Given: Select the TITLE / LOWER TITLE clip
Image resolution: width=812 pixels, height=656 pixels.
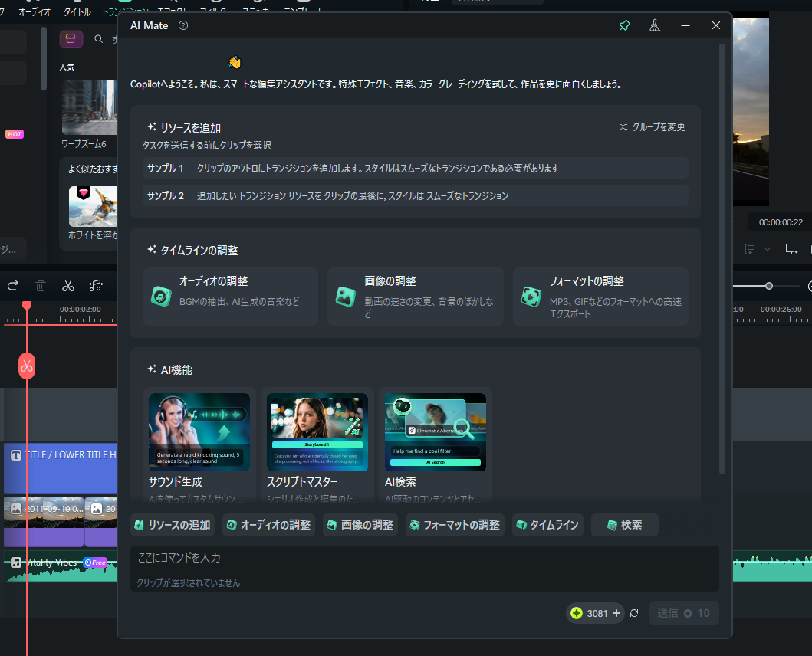Looking at the screenshot, I should click(x=60, y=467).
